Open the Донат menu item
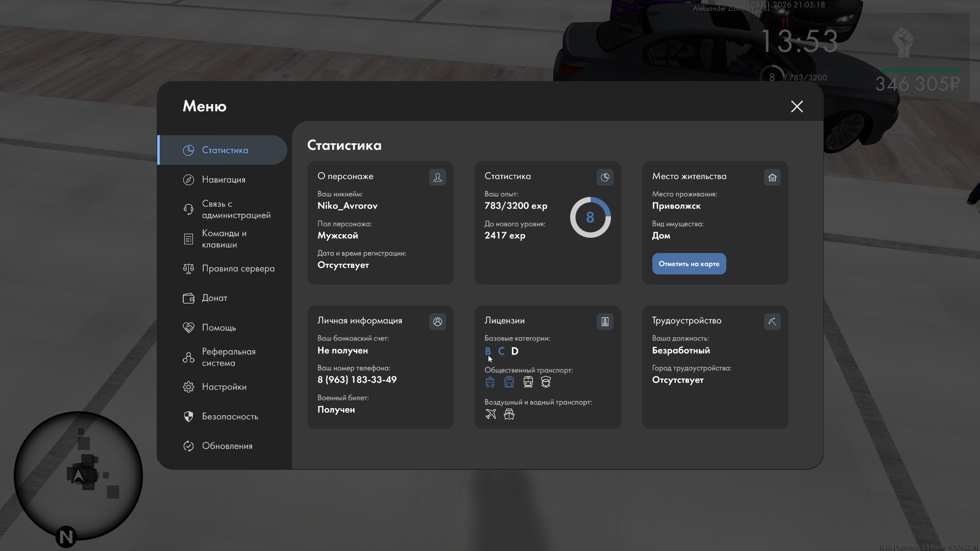980x551 pixels. tap(214, 298)
